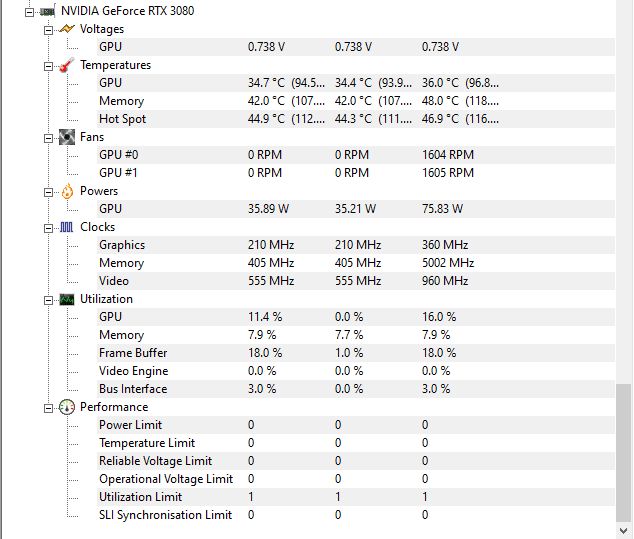The width and height of the screenshot is (634, 539).
Task: Collapse the NVIDIA GeForce RTX 3080 node
Action: pyautogui.click(x=29, y=11)
